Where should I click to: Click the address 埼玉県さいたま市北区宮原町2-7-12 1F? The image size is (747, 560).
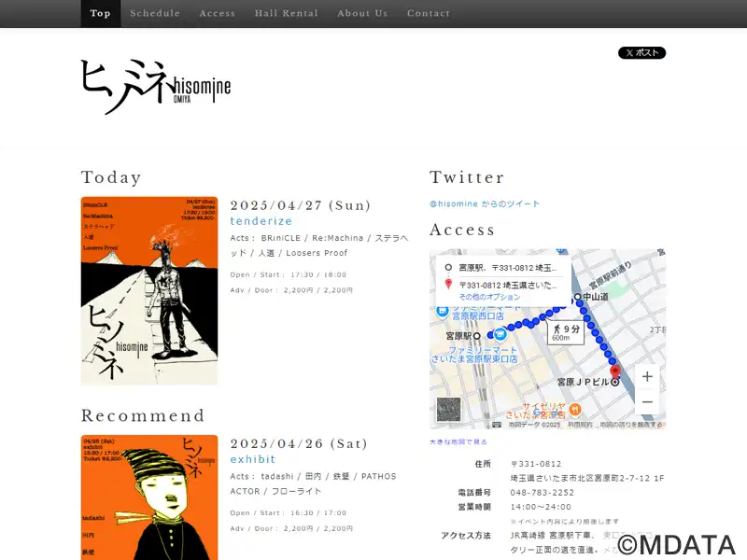587,478
